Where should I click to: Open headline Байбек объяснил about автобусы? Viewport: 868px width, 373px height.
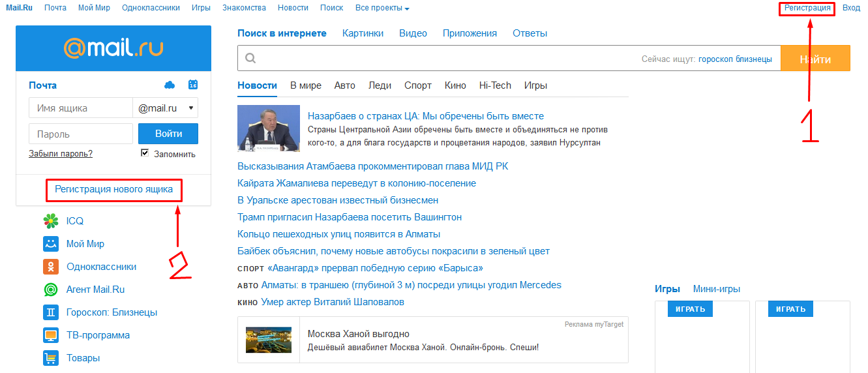(x=393, y=251)
